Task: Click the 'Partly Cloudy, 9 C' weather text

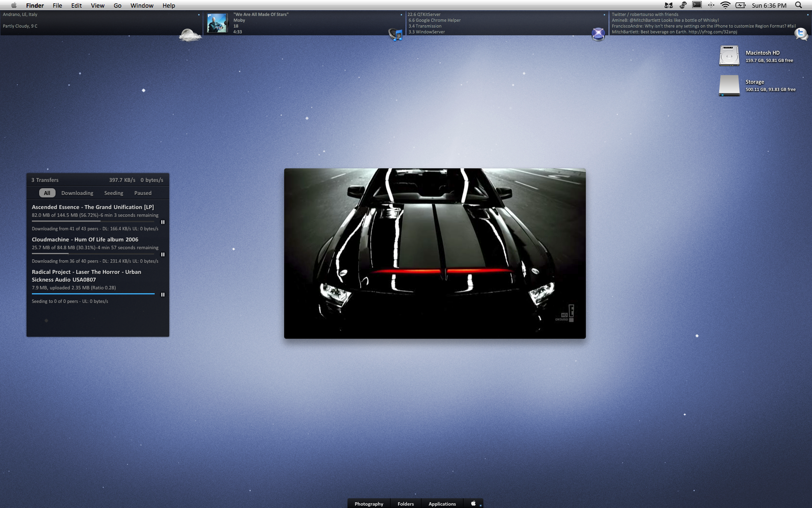Action: coord(20,26)
